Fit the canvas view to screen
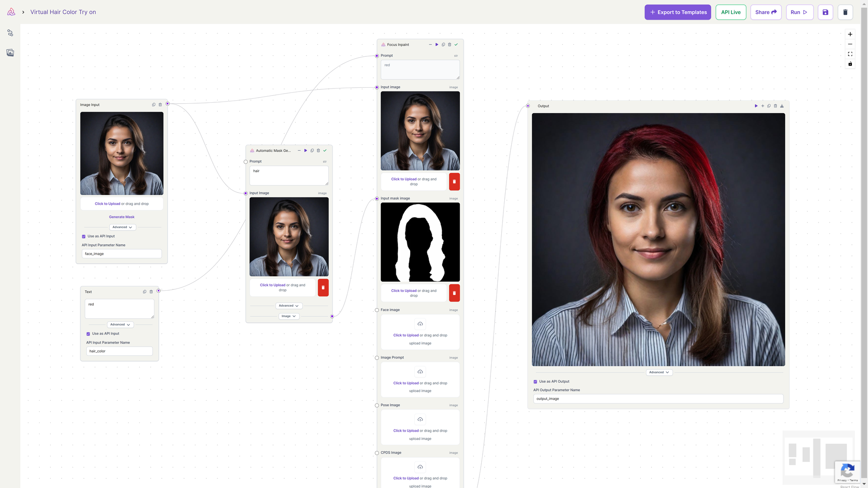This screenshot has height=488, width=868. [x=850, y=54]
